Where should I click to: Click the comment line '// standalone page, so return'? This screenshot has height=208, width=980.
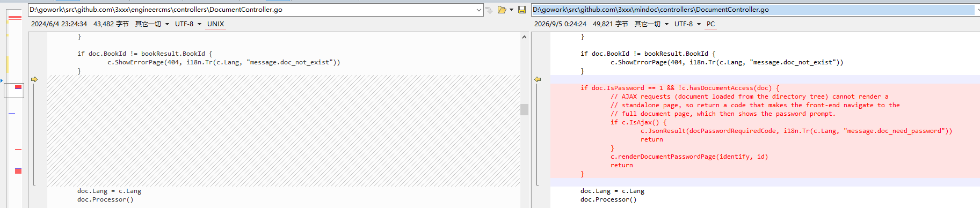click(755, 105)
